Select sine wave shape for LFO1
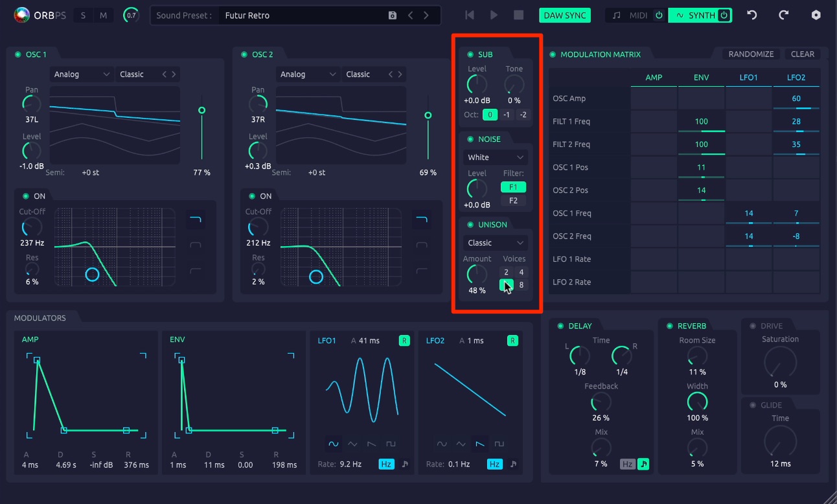The image size is (837, 504). point(333,444)
